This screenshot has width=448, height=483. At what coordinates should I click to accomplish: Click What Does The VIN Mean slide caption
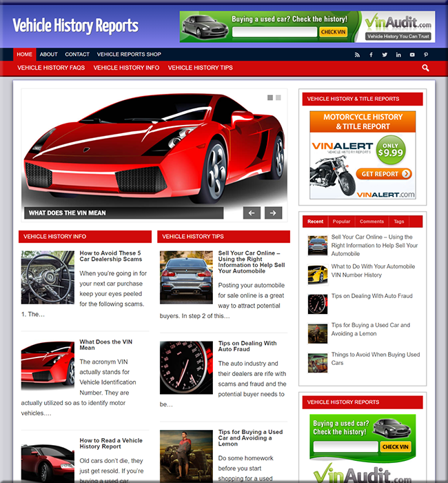(123, 213)
